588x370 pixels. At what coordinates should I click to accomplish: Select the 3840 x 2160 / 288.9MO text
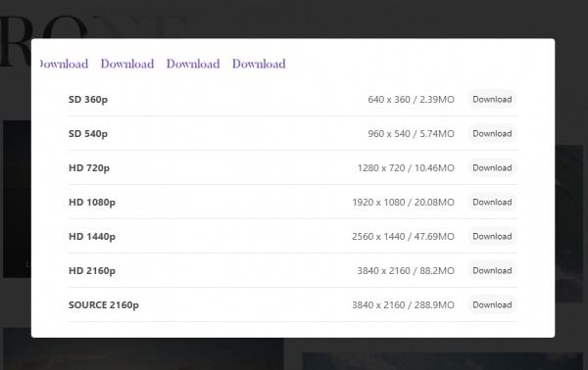[x=403, y=304]
